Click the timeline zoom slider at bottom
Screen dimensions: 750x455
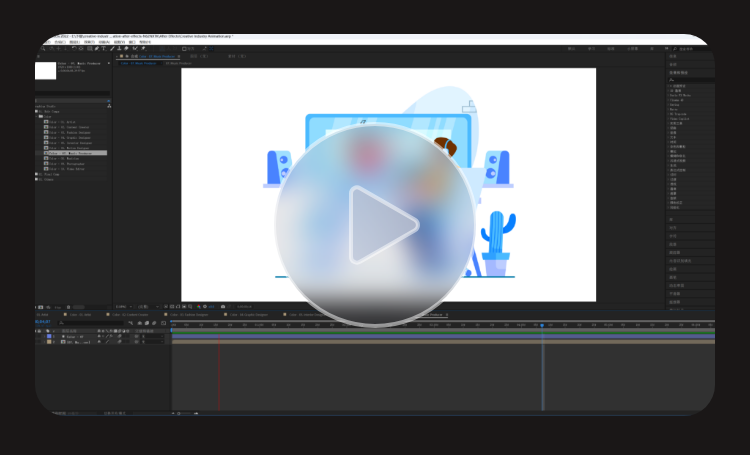185,413
